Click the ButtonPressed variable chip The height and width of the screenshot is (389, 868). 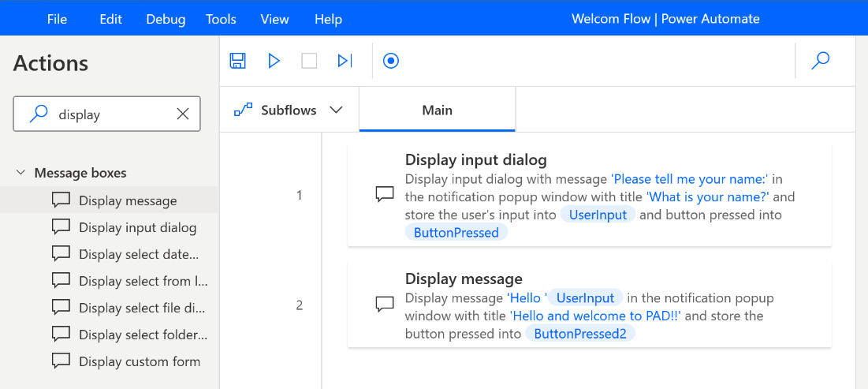456,232
